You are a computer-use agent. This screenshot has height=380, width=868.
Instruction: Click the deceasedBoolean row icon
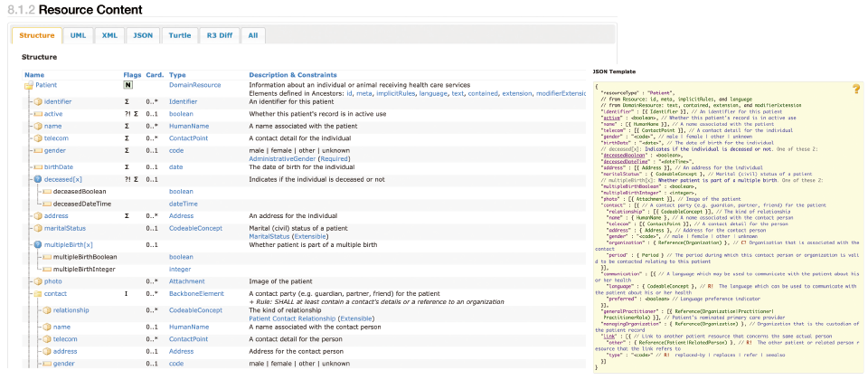point(47,192)
